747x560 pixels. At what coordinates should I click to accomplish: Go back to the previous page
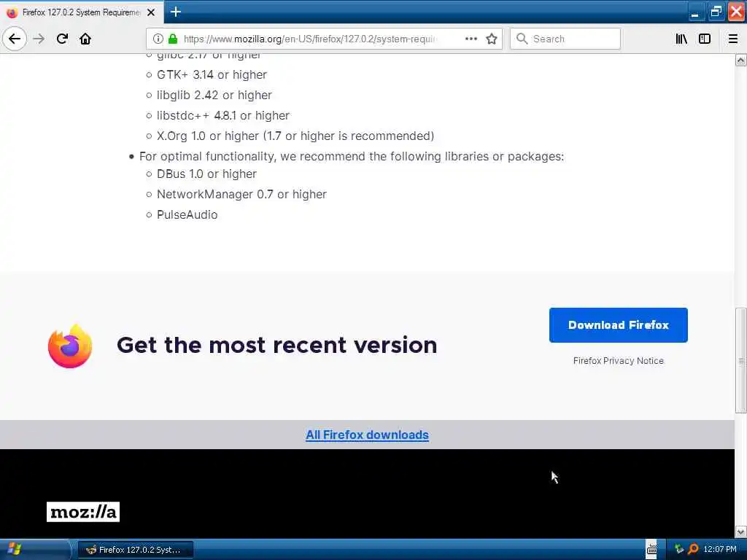pos(15,39)
